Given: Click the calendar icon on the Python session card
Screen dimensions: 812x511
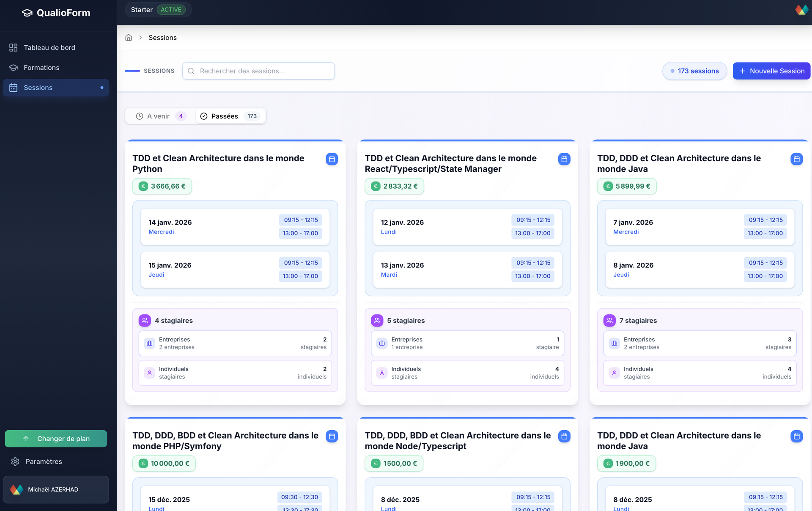Looking at the screenshot, I should [332, 159].
